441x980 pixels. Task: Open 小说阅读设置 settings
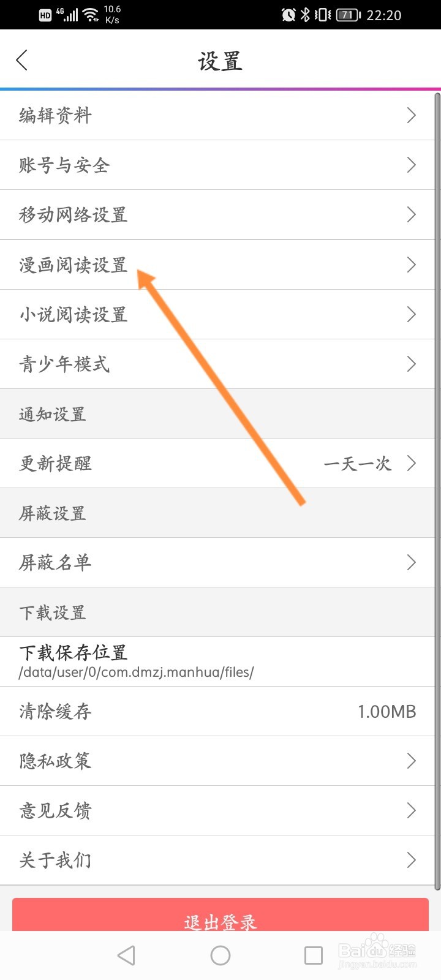tap(217, 314)
